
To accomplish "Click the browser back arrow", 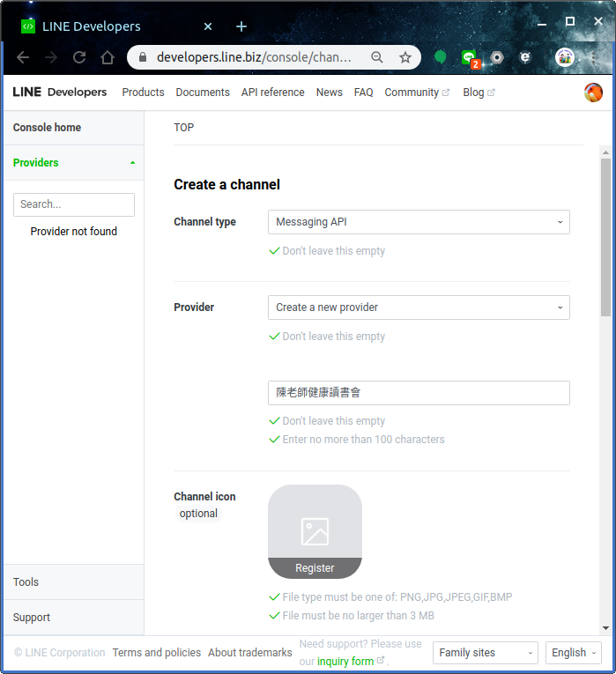I will (23, 57).
